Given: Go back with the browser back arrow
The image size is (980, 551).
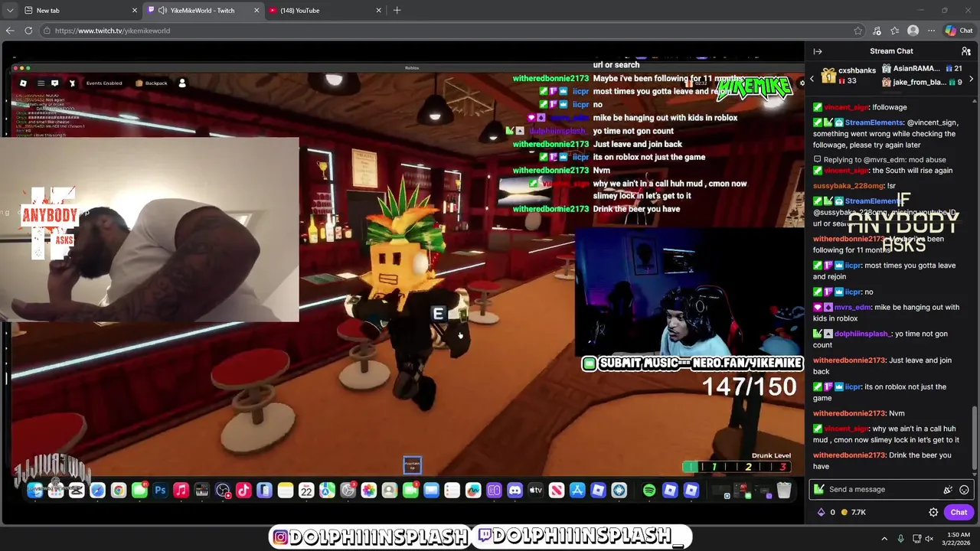Looking at the screenshot, I should coord(10,31).
